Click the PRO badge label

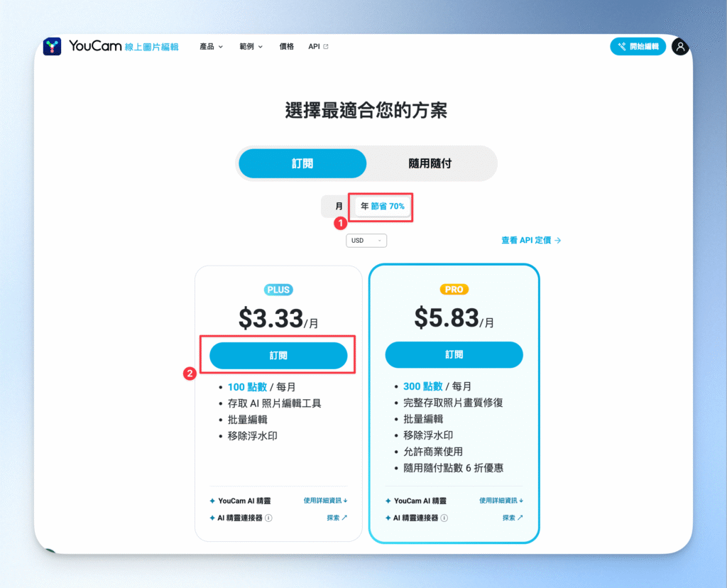click(454, 289)
